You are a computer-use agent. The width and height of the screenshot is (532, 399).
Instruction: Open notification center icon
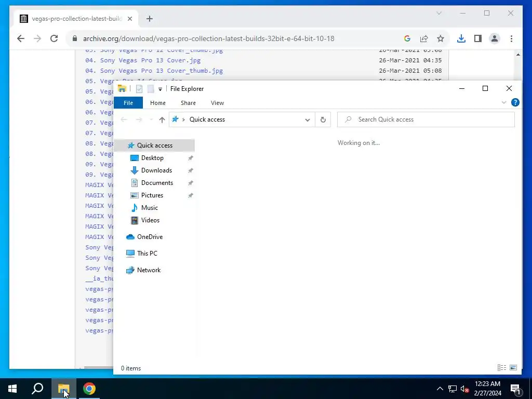(515, 389)
